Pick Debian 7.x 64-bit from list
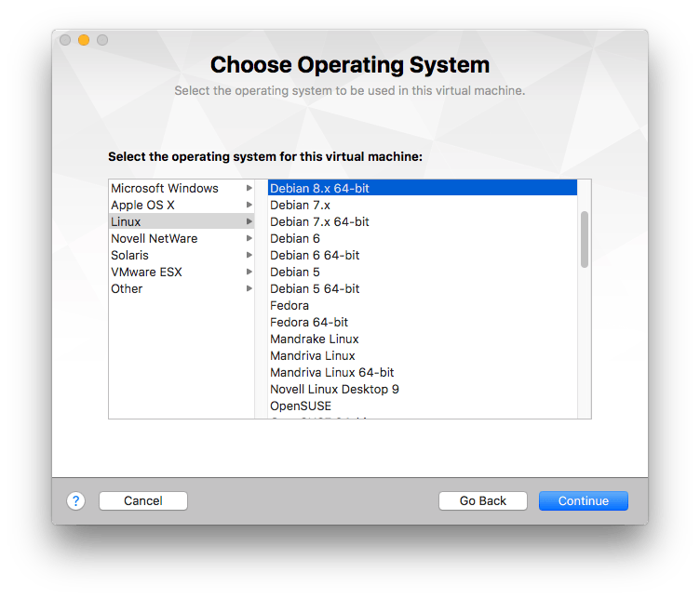Viewport: 700px width, 599px height. 319,221
